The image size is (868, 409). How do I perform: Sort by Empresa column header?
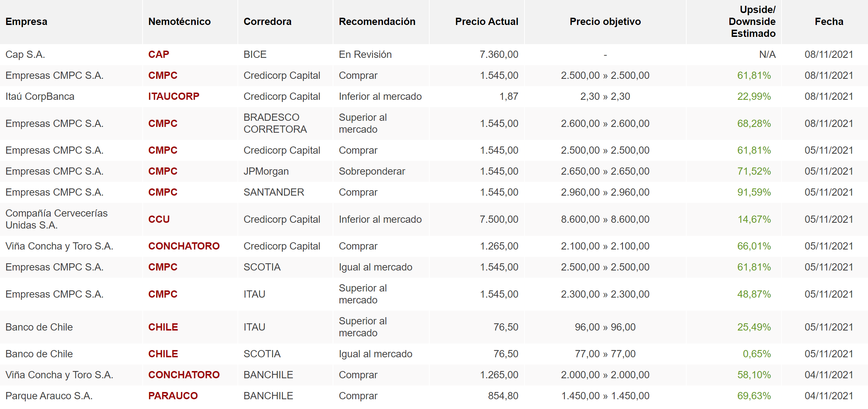[26, 22]
